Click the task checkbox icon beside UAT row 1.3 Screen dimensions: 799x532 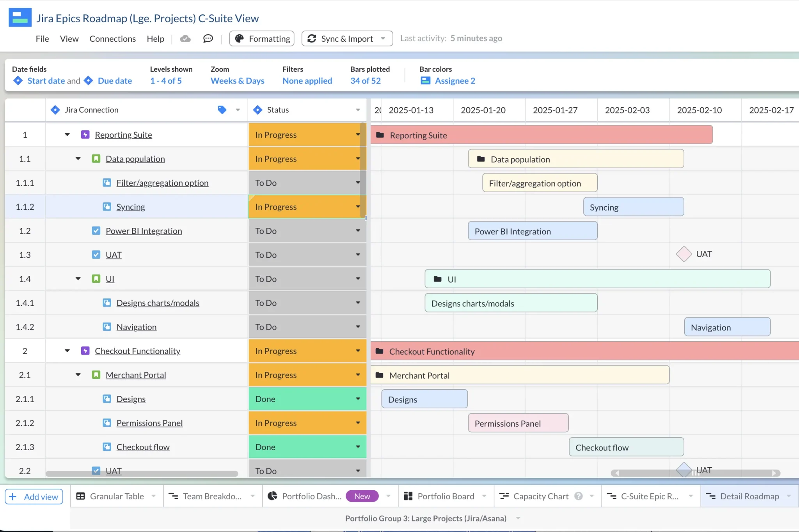click(96, 255)
